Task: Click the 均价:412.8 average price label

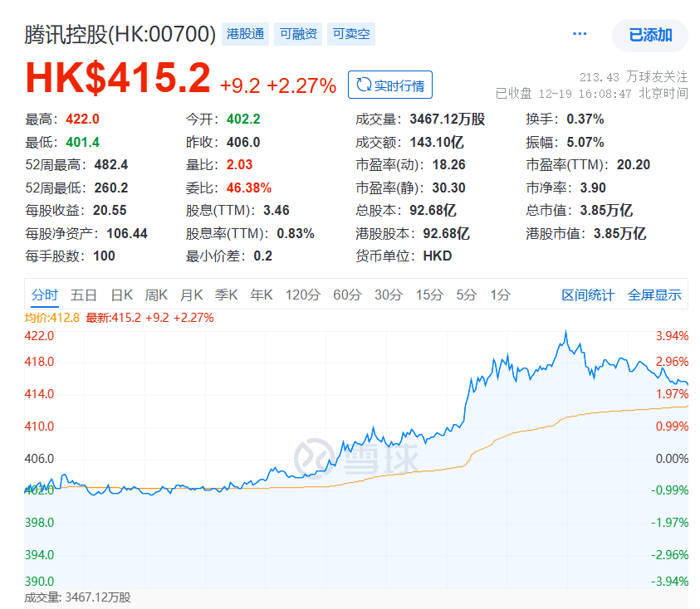Action: tap(51, 318)
